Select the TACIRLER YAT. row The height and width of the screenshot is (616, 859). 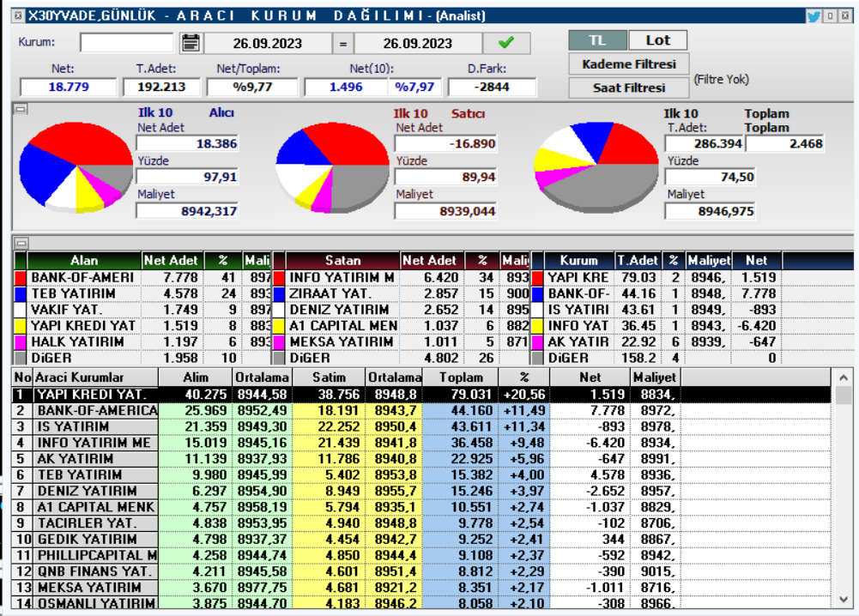pos(420,523)
